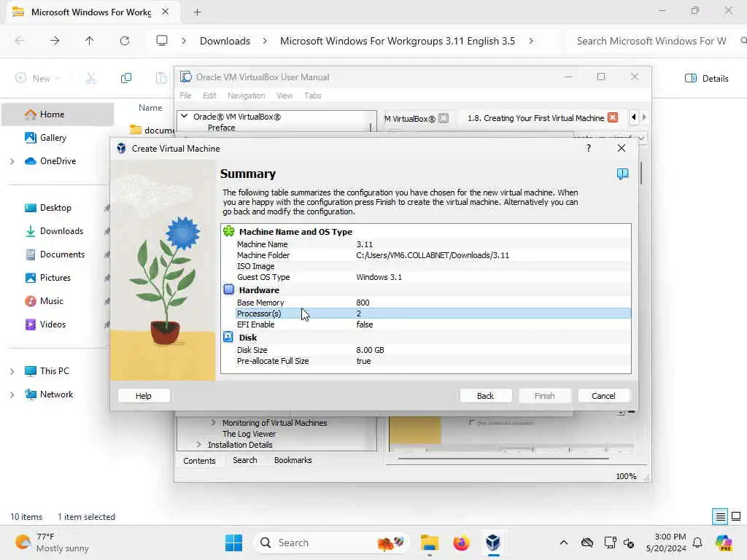Image resolution: width=747 pixels, height=560 pixels.
Task: Open Preface in manual contents tree
Action: (x=221, y=128)
